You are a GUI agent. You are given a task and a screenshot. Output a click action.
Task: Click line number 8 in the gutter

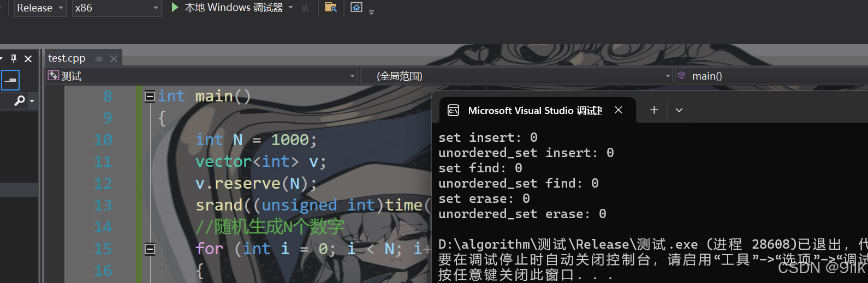point(108,96)
